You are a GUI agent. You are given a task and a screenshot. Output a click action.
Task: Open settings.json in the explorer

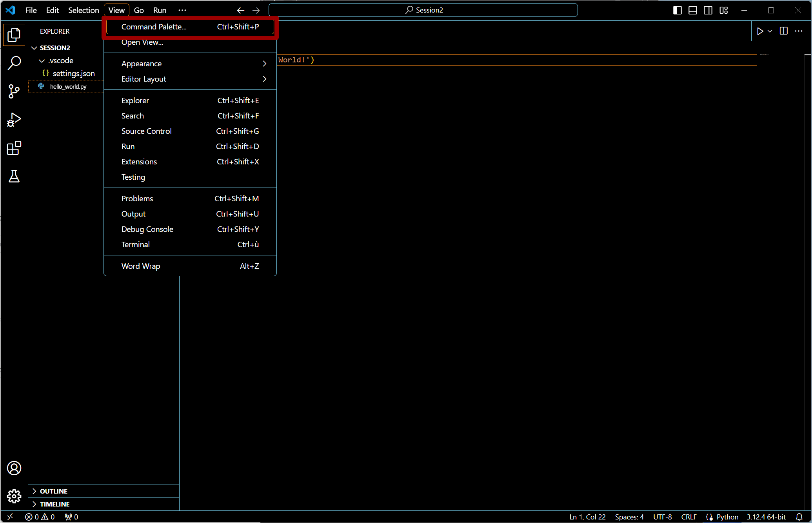[73, 73]
